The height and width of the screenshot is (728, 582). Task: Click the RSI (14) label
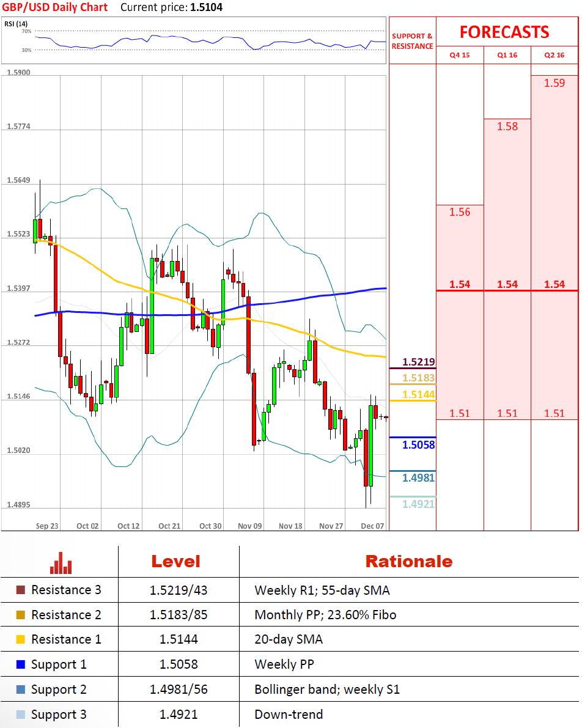pos(16,24)
